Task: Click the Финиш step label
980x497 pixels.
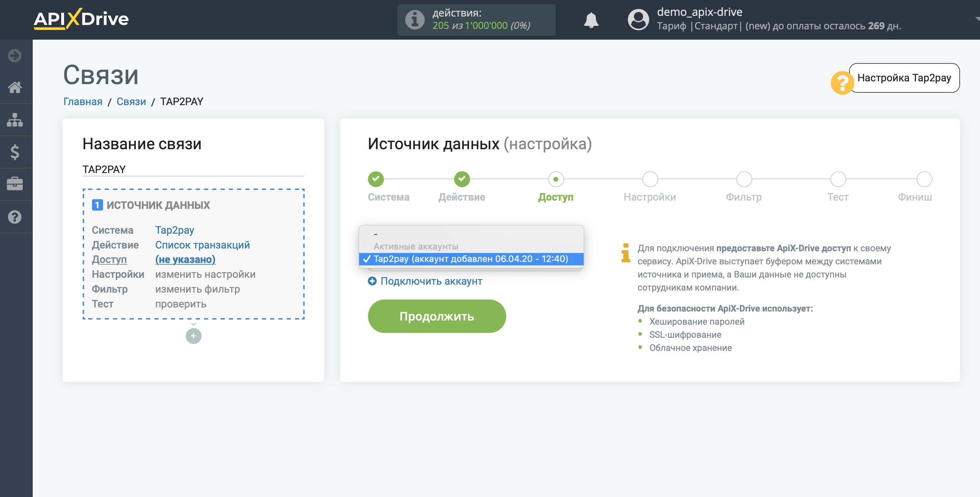Action: 915,197
